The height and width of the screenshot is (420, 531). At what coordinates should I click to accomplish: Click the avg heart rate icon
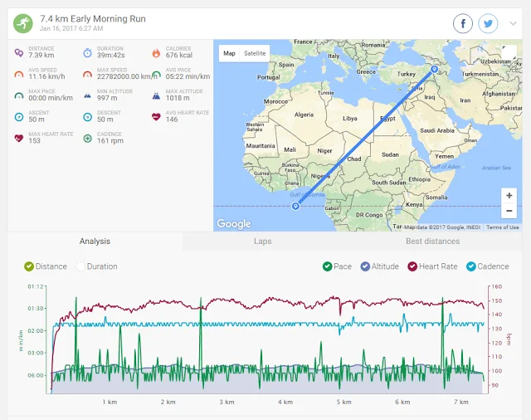156,116
